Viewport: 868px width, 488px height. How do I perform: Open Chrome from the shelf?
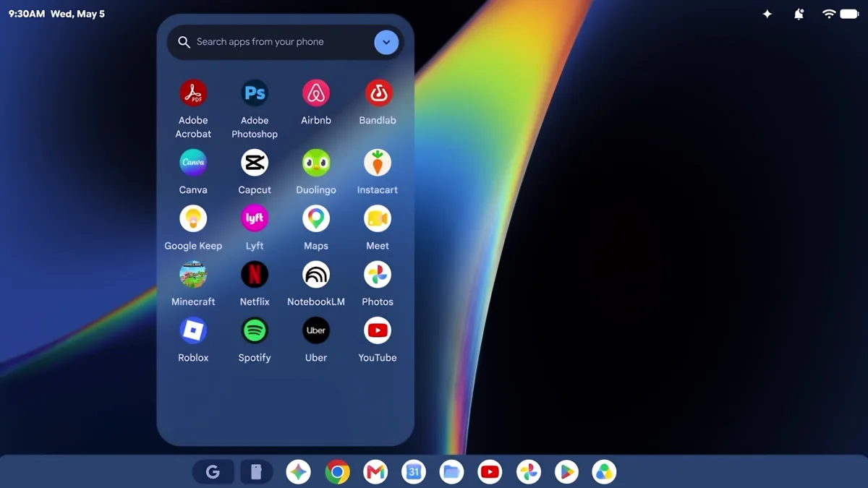337,472
